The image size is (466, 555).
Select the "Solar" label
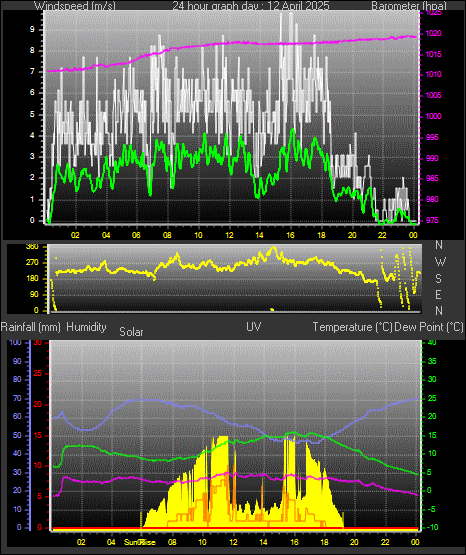click(131, 332)
